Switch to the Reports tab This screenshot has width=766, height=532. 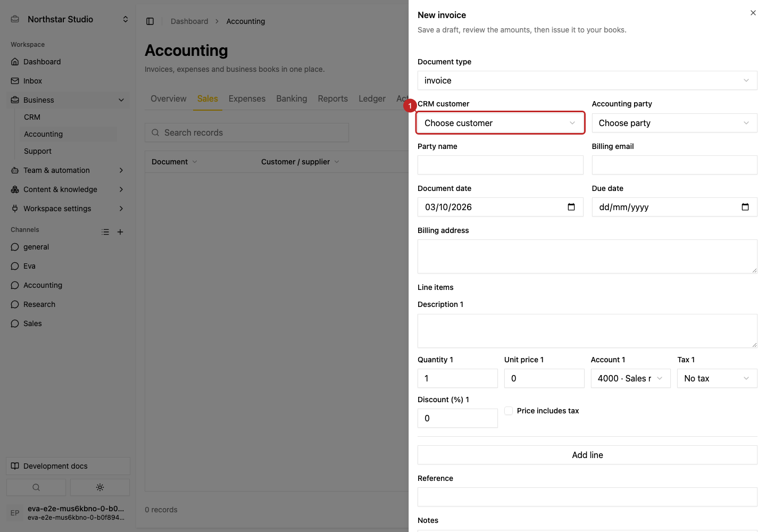[x=333, y=99]
